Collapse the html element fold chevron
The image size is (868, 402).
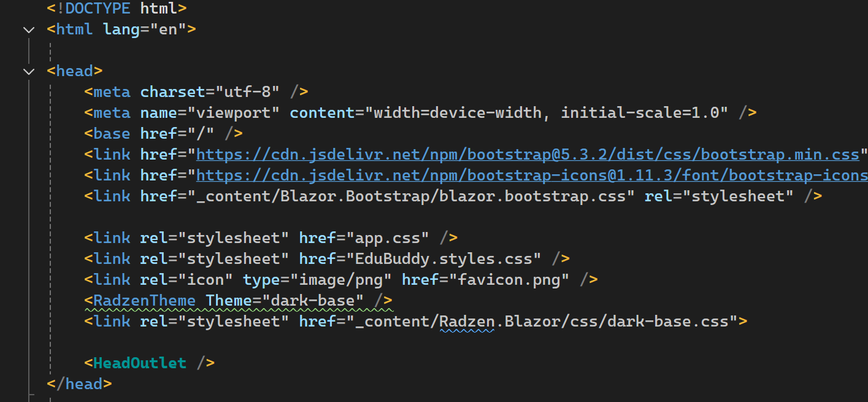28,29
